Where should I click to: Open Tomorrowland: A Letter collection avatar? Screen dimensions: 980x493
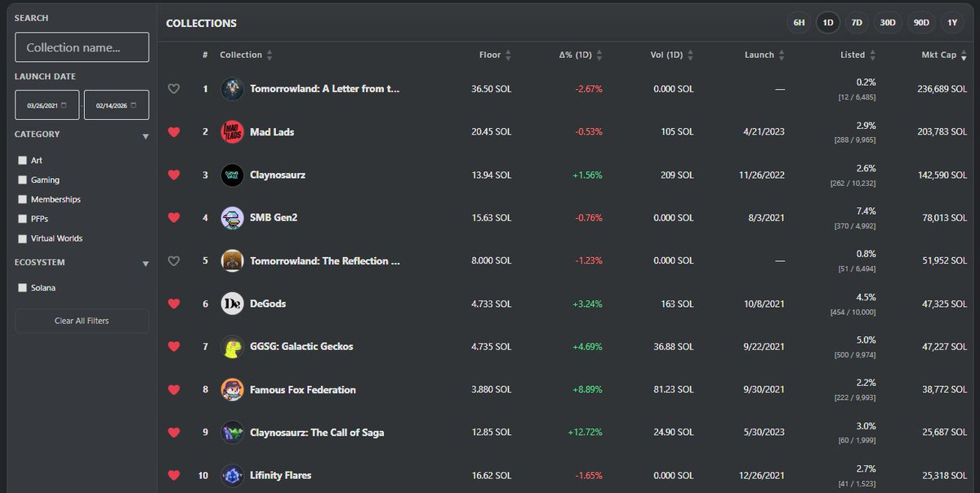coord(232,89)
